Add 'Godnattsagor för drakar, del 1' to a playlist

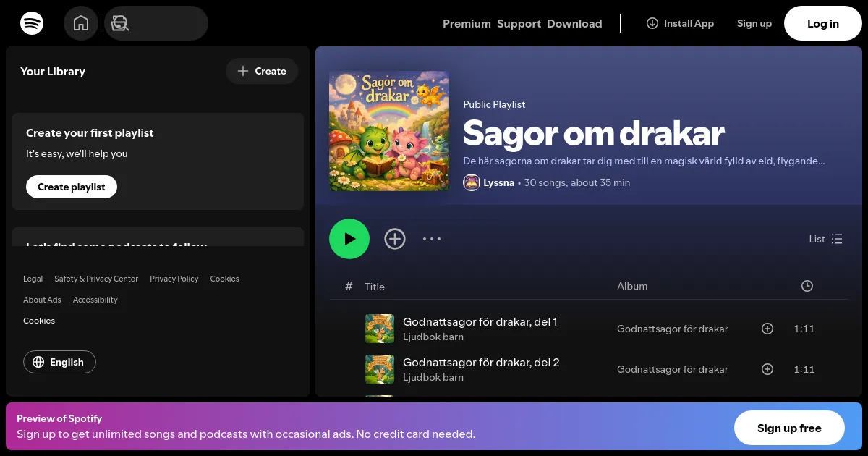click(x=767, y=329)
